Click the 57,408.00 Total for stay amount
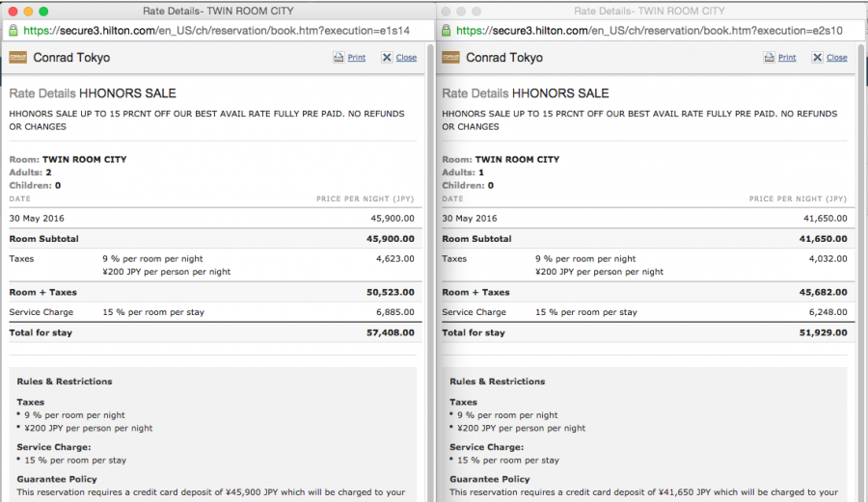The height and width of the screenshot is (502, 868). pyautogui.click(x=391, y=333)
